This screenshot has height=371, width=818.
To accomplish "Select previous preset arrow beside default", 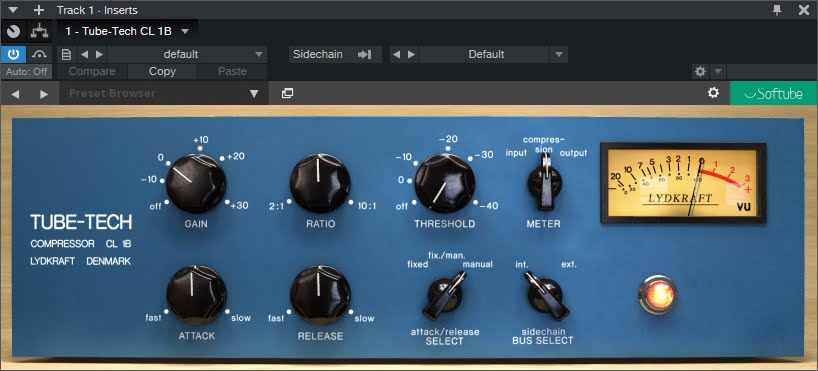I will click(x=85, y=54).
